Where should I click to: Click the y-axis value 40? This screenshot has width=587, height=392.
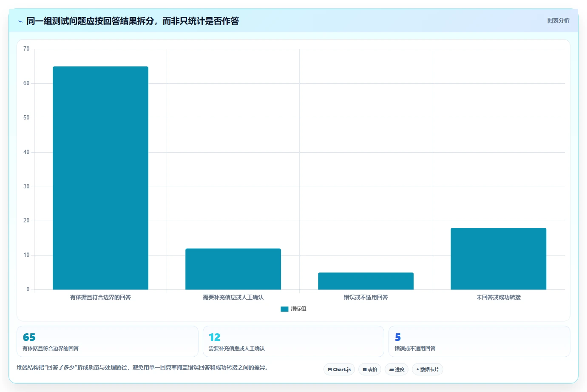(26, 152)
